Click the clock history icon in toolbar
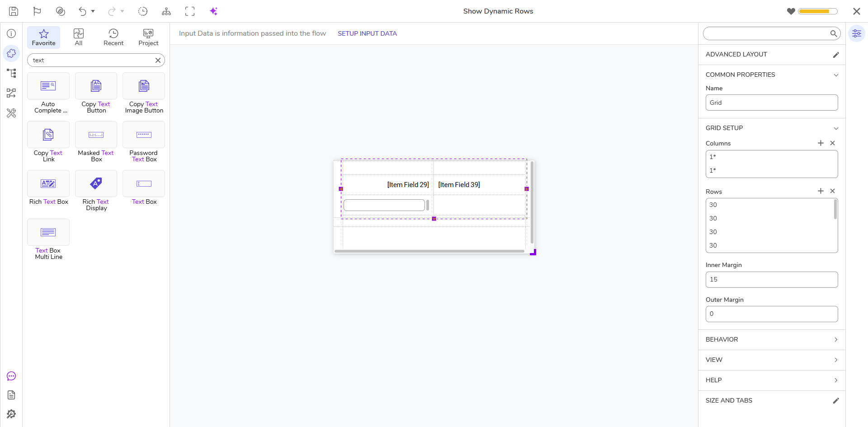This screenshot has width=868, height=427. coord(143,11)
